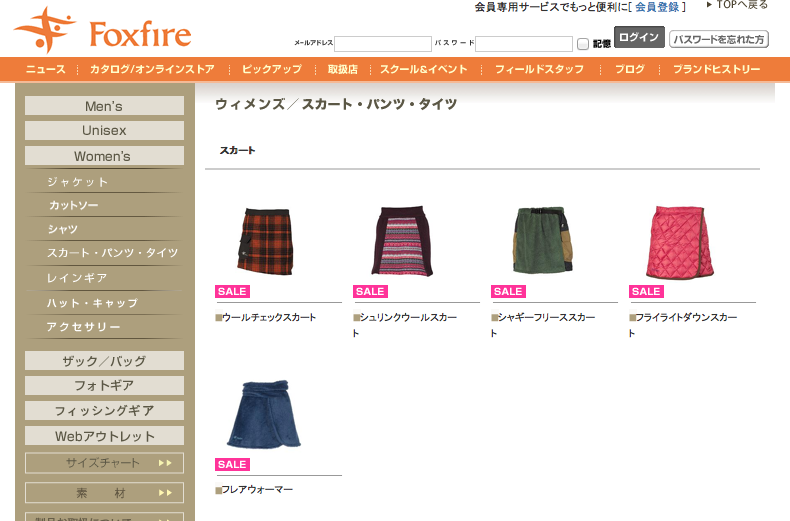Open the wool check skirt thumbnail
Image resolution: width=790 pixels, height=521 pixels.
[x=265, y=241]
